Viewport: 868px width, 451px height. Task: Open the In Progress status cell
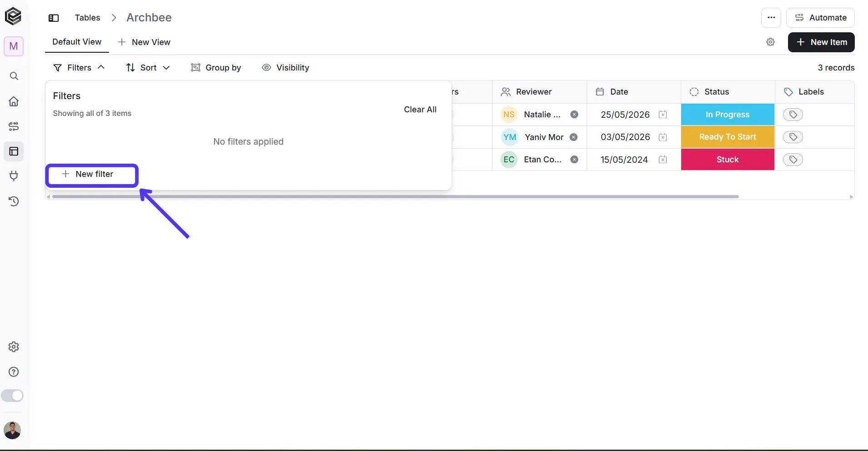[728, 115]
